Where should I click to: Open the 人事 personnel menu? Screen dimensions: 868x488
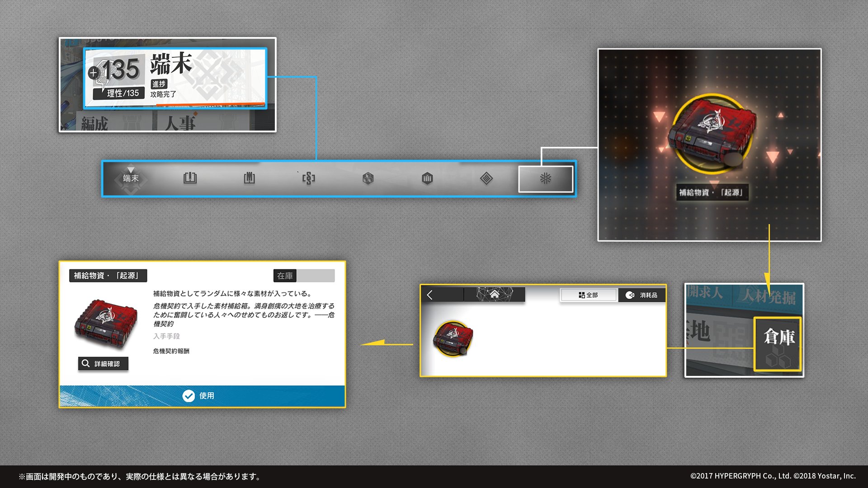pos(180,122)
